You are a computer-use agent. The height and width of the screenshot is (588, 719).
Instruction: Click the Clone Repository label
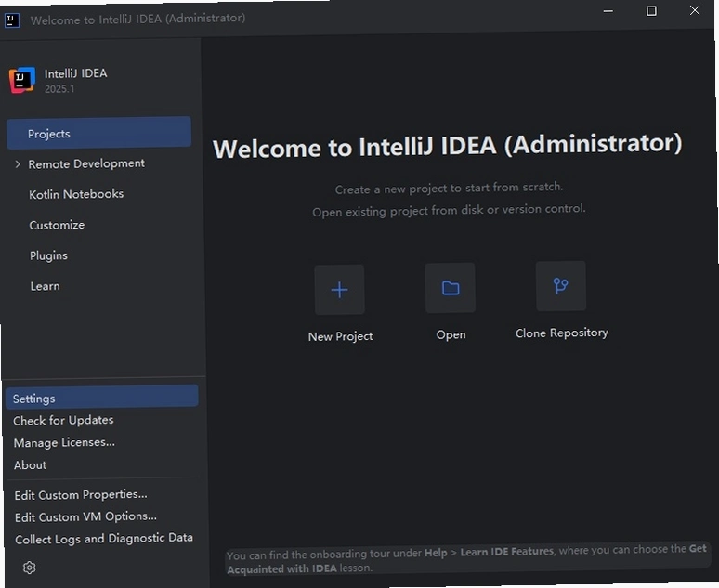[x=562, y=333]
